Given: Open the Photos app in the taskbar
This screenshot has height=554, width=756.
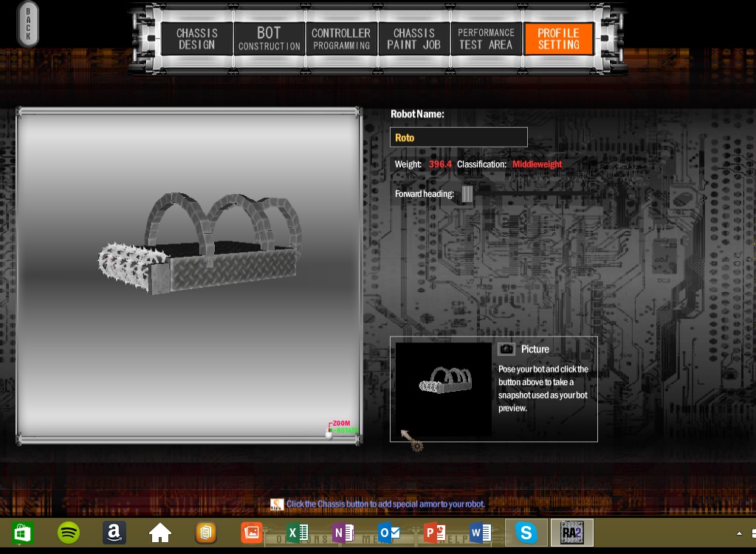Looking at the screenshot, I should pyautogui.click(x=252, y=533).
